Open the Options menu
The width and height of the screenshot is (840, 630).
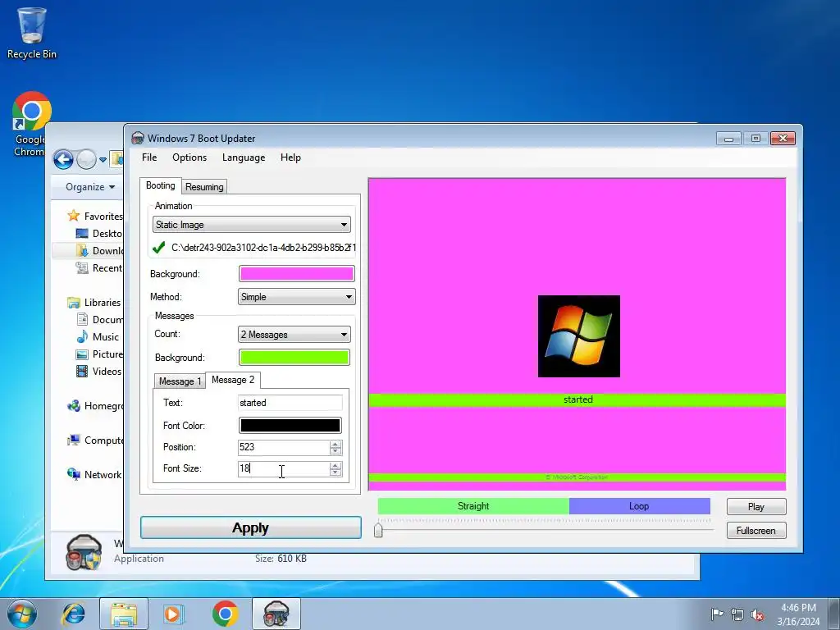[189, 157]
